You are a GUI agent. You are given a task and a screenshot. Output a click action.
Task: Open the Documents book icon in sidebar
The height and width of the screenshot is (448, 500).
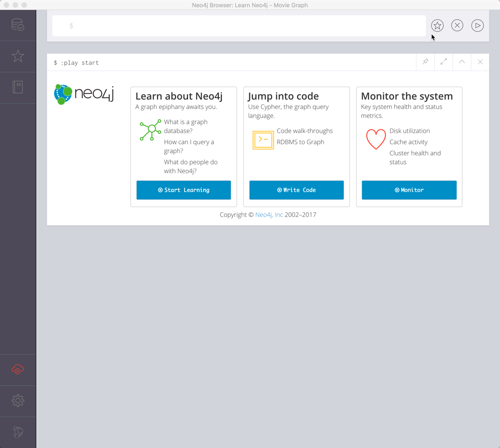18,87
